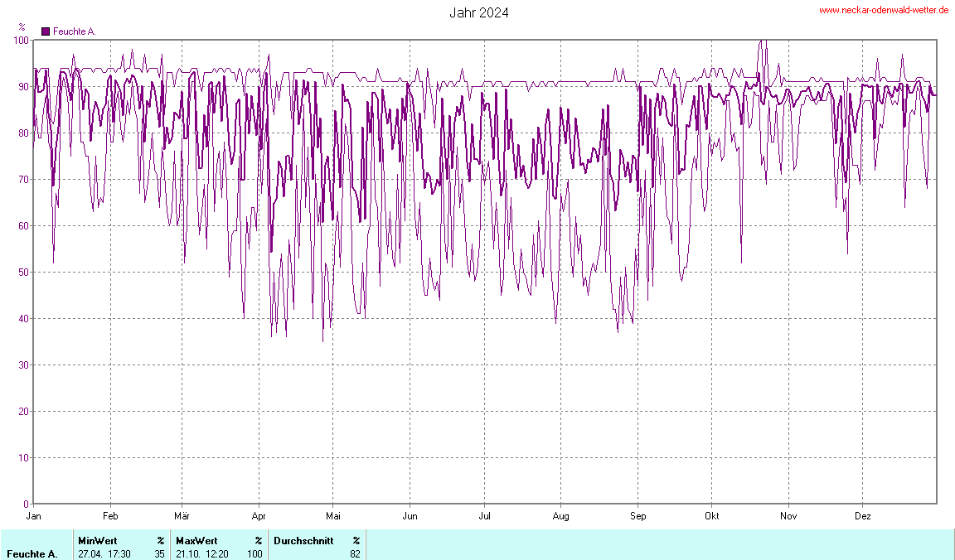The height and width of the screenshot is (560, 955).
Task: Select the Feuchte A. legend label
Action: pyautogui.click(x=75, y=31)
